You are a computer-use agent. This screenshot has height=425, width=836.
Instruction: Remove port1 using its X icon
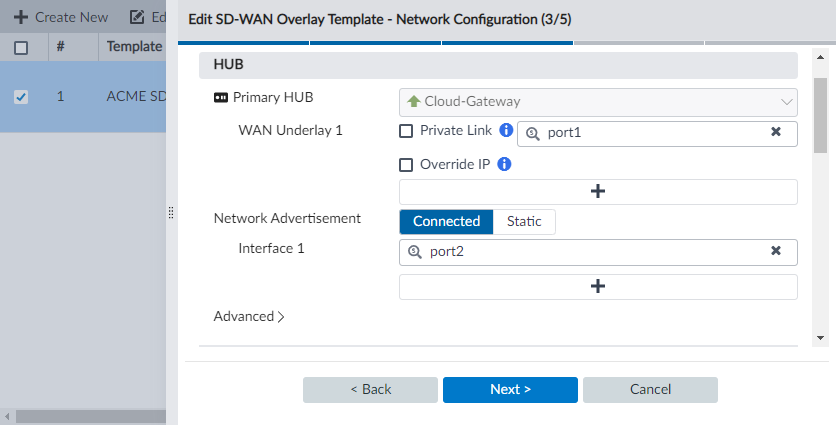pyautogui.click(x=776, y=132)
